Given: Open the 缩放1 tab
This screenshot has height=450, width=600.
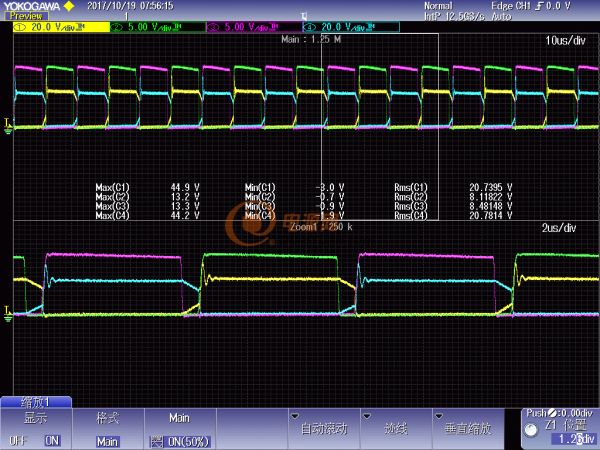Looking at the screenshot, I should (x=36, y=402).
